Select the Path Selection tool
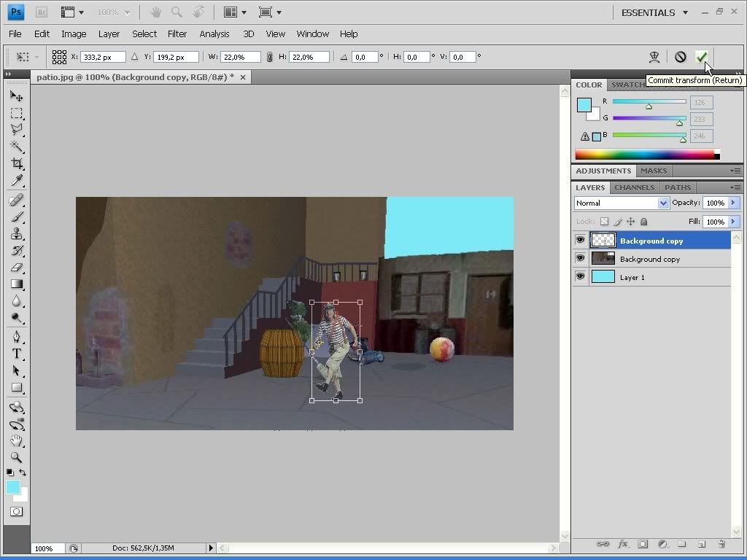 pyautogui.click(x=16, y=370)
